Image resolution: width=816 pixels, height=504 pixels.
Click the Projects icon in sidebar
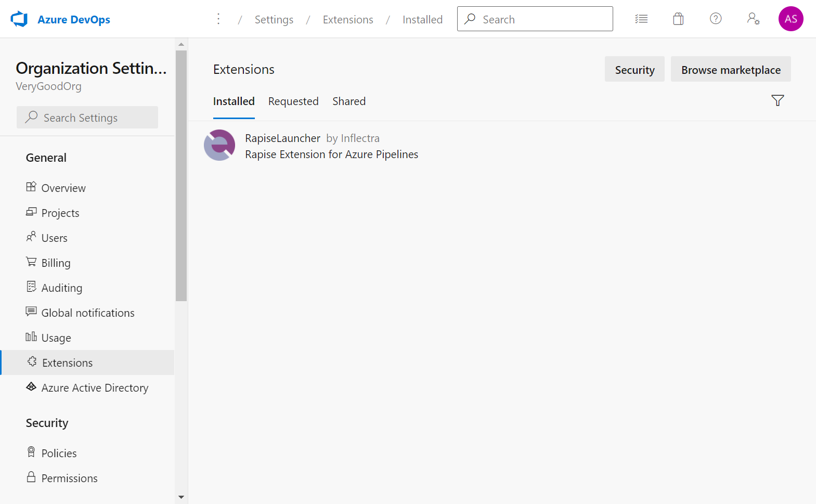click(x=31, y=212)
